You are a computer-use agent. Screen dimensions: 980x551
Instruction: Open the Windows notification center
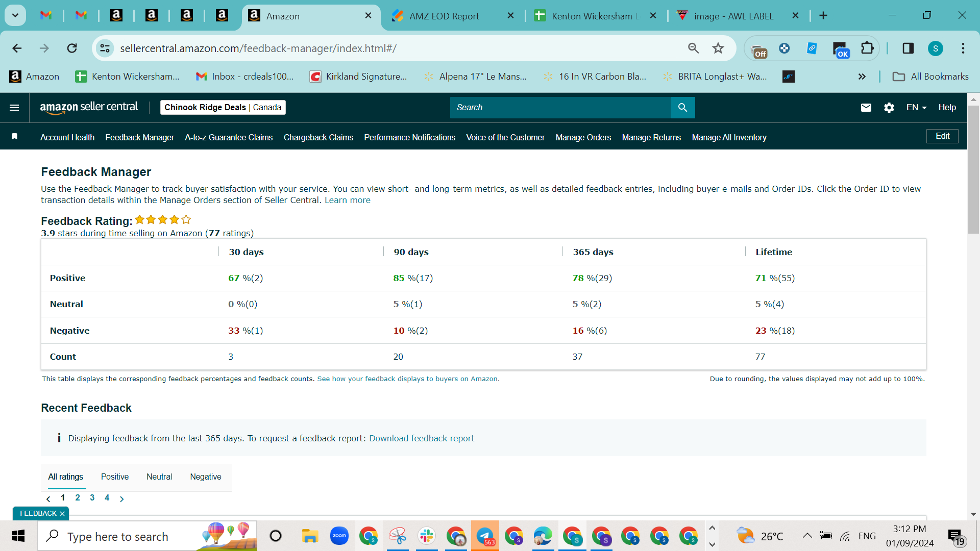[957, 536]
